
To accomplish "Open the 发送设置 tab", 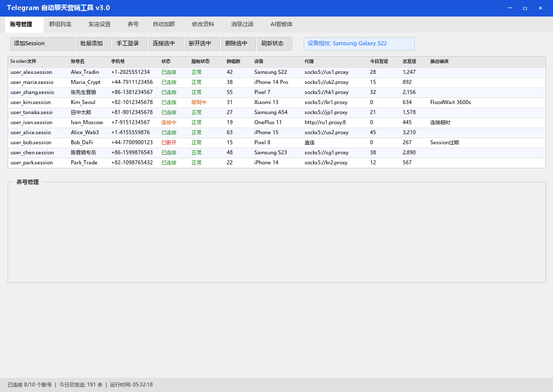I will 100,24.
